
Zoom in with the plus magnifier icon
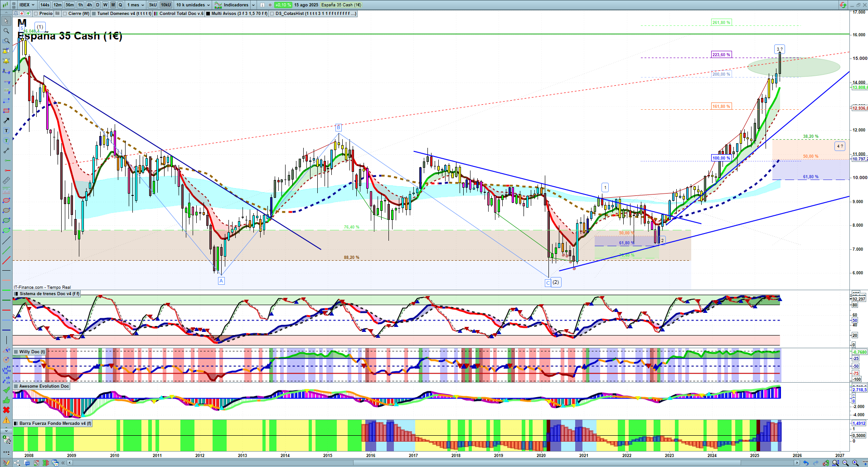[x=855, y=463]
